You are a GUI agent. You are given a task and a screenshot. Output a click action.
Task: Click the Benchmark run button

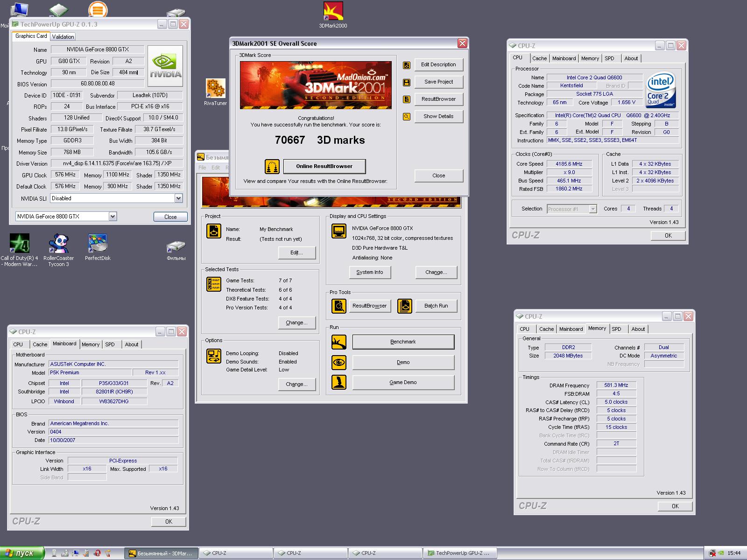pos(403,342)
